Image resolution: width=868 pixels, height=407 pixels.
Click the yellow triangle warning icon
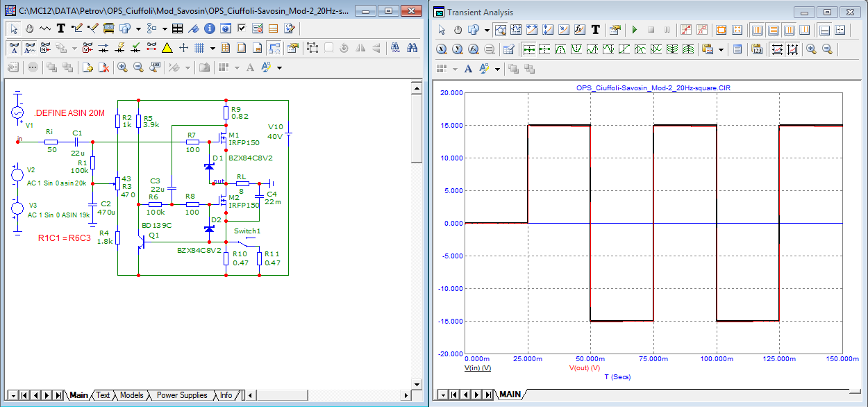tap(167, 48)
